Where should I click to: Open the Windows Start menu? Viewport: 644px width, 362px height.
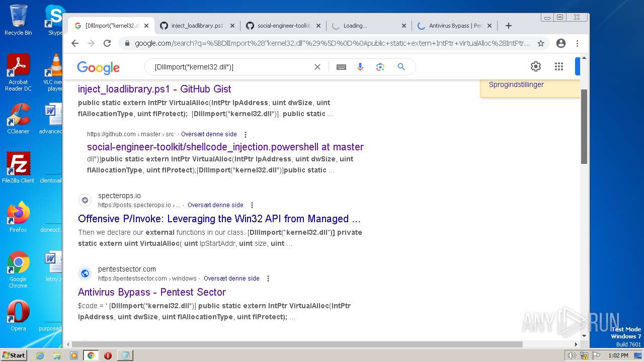(x=14, y=355)
